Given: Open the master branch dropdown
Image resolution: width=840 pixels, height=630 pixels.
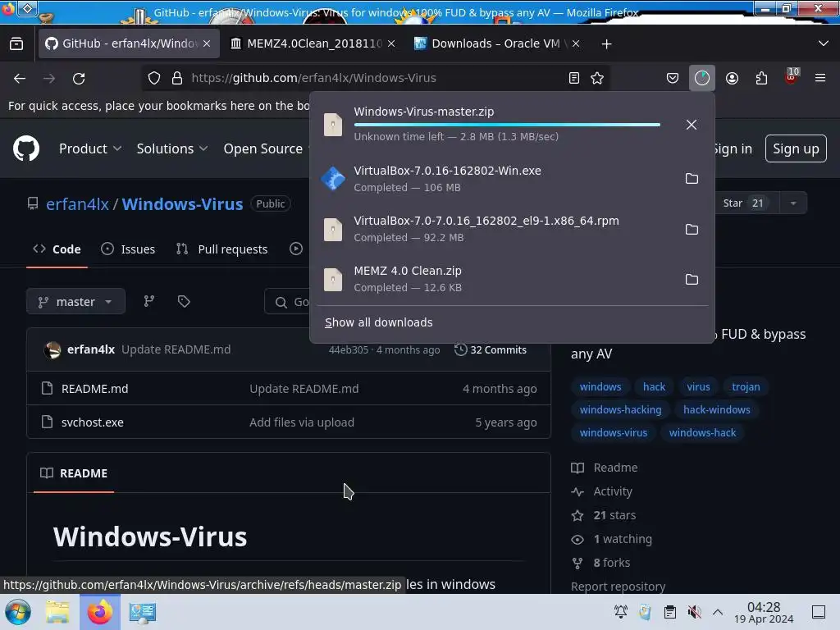Looking at the screenshot, I should 75,302.
